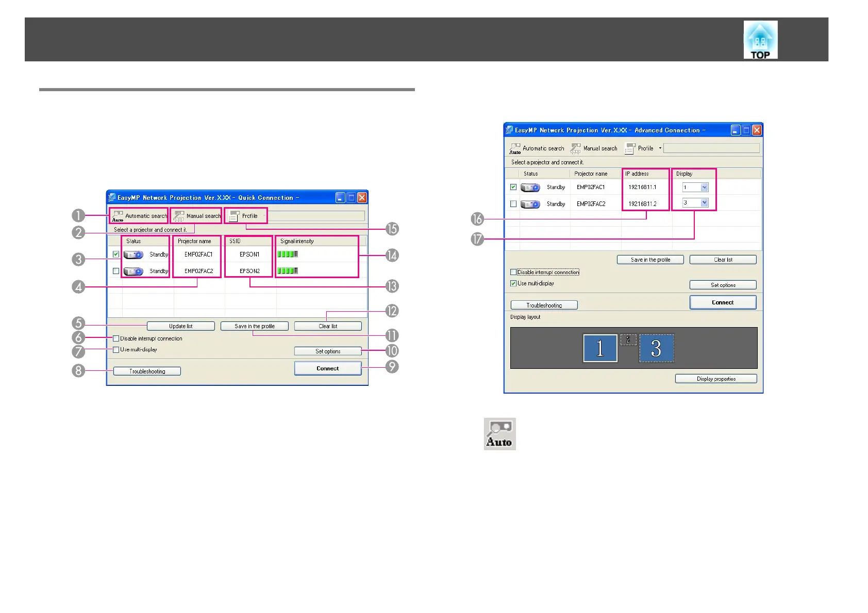Screen dimensions: 868x613
Task: Click projector icon for EMP02FAC2 in Quick Connection
Action: click(133, 271)
